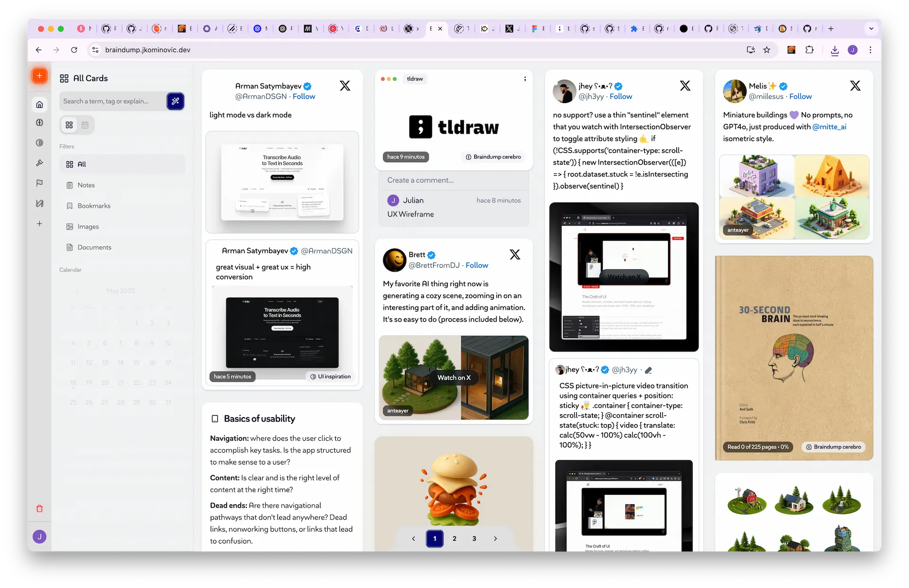
Task: Click calendar previous month chevron
Action: point(77,290)
